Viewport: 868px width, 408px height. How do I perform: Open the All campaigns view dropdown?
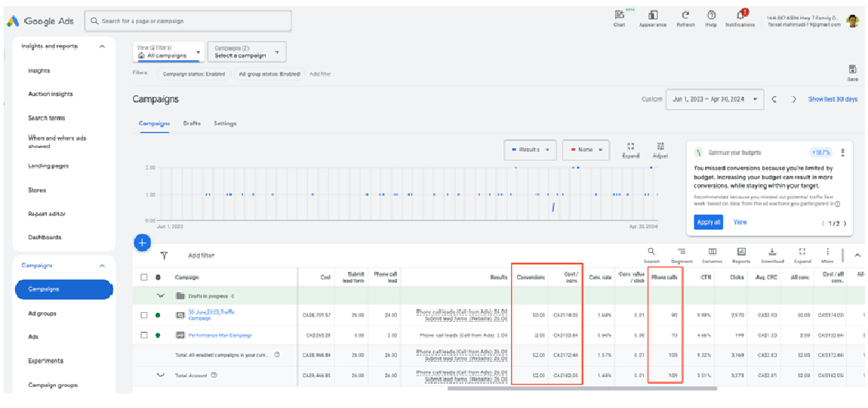pyautogui.click(x=168, y=51)
